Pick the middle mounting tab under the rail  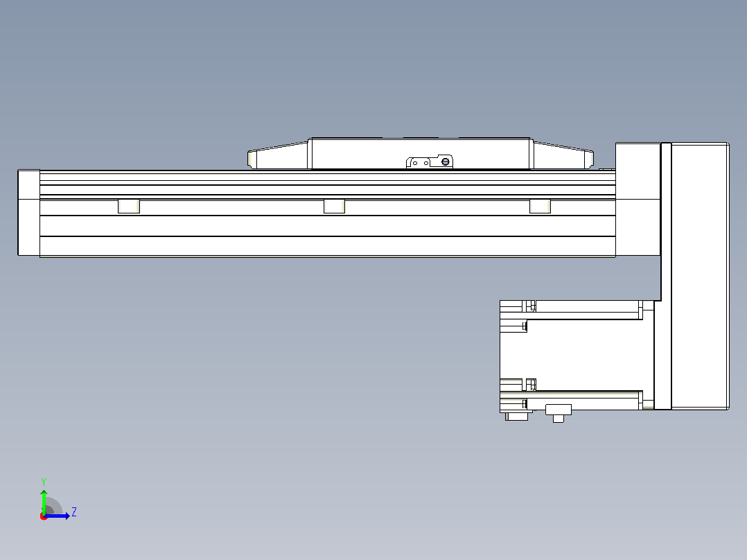[x=334, y=206]
